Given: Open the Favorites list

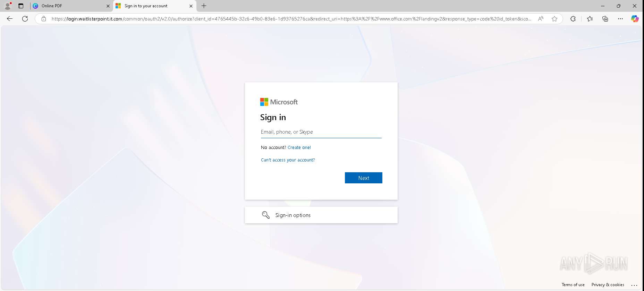Looking at the screenshot, I should (590, 19).
